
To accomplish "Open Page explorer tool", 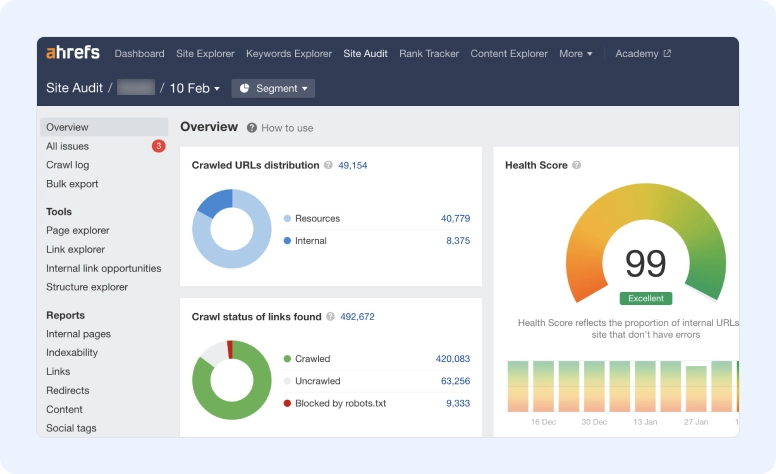I will click(x=78, y=230).
